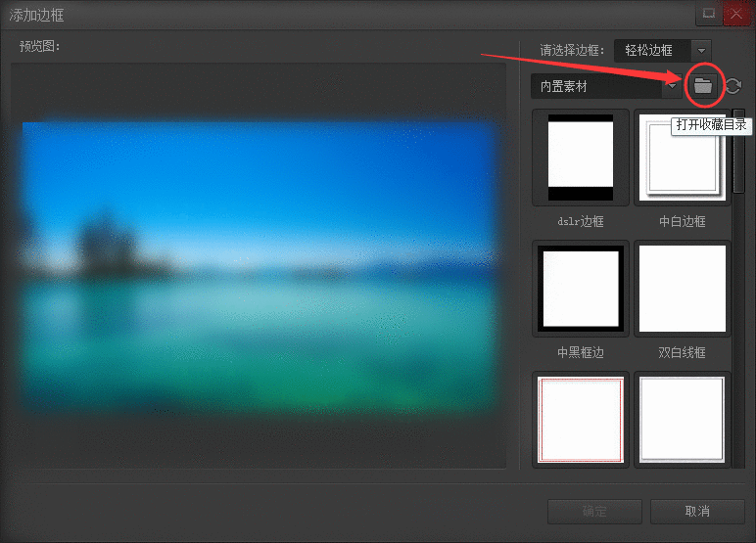Close the 添加边框 dialog

coord(736,14)
